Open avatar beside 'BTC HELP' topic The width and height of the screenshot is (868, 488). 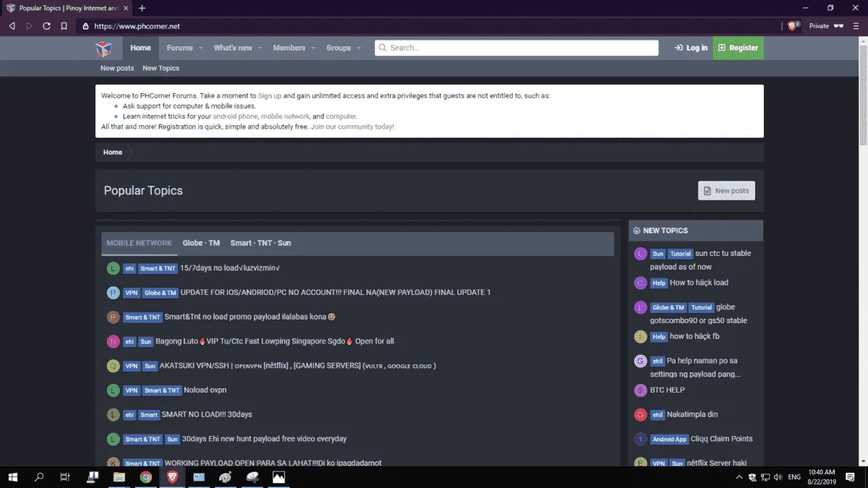click(x=640, y=390)
